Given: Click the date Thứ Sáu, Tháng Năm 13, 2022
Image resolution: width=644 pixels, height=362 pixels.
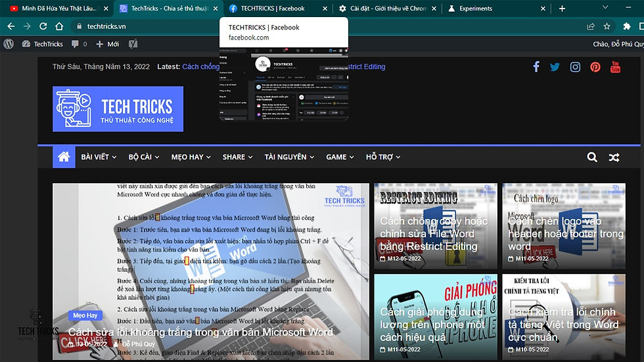Looking at the screenshot, I should coord(101,66).
